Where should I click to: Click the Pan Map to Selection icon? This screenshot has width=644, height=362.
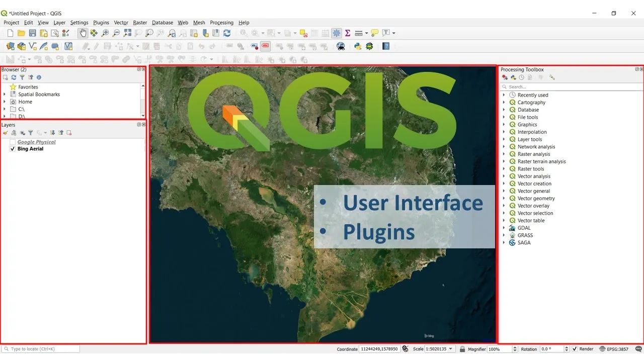94,33
